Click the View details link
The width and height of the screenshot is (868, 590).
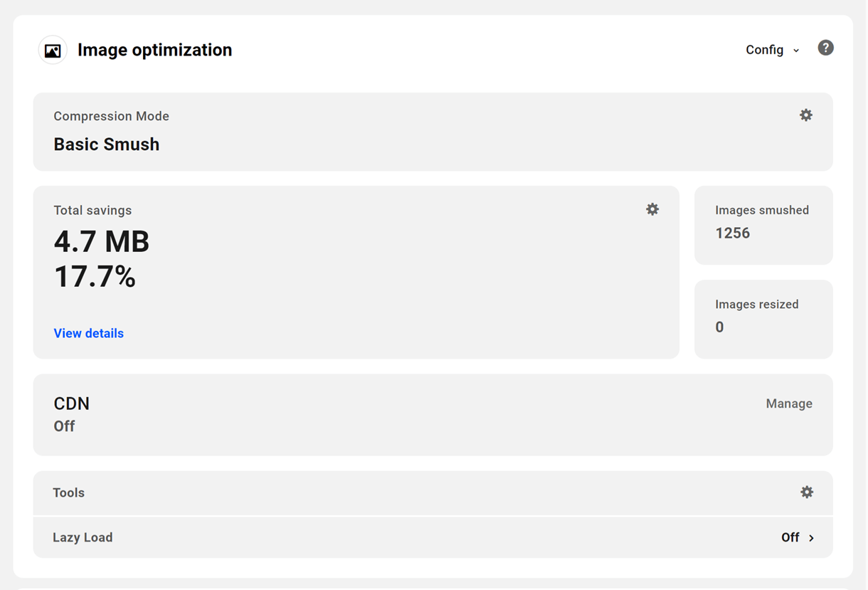(x=89, y=333)
